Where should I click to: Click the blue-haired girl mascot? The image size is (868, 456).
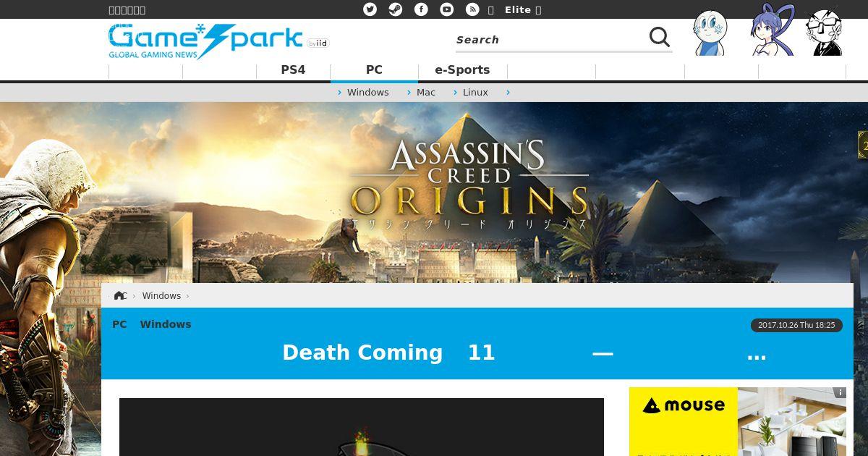771,30
